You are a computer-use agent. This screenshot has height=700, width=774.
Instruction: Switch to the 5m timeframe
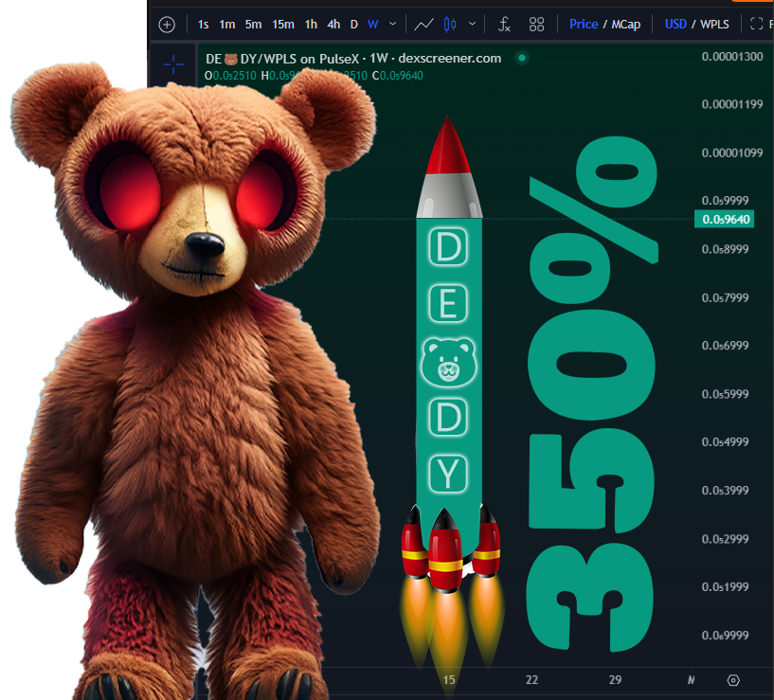(253, 25)
